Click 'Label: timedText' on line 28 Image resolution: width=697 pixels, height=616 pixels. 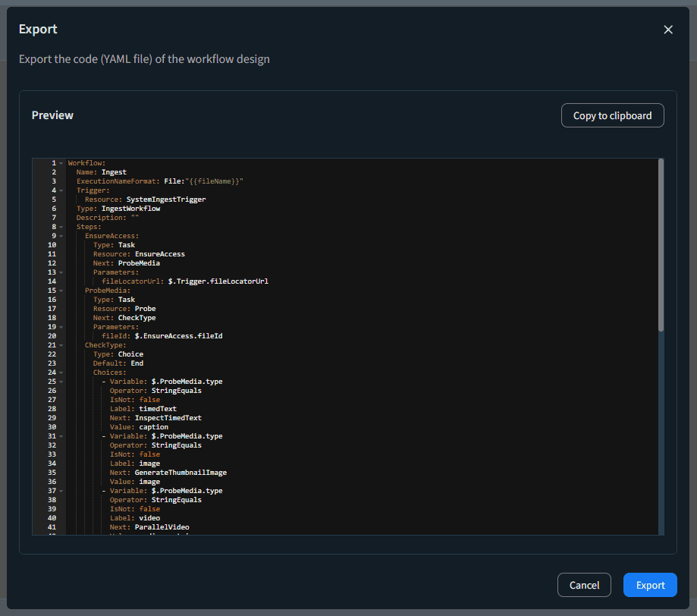click(143, 409)
